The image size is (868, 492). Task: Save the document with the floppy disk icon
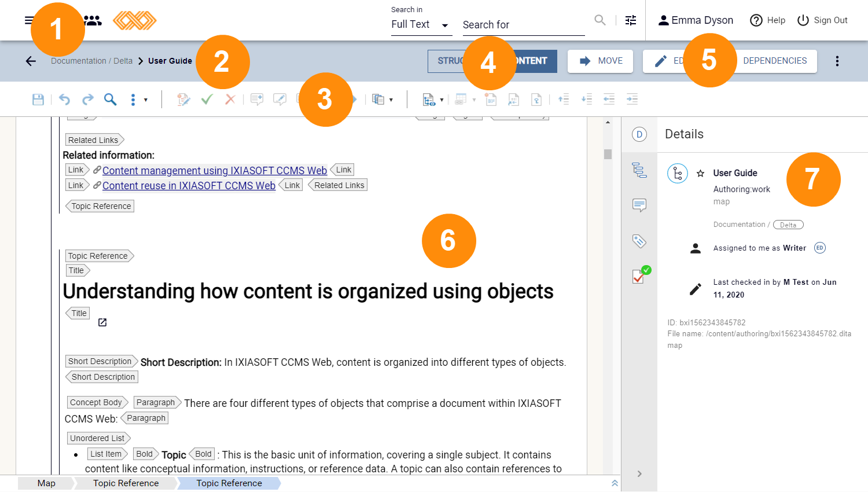[38, 100]
